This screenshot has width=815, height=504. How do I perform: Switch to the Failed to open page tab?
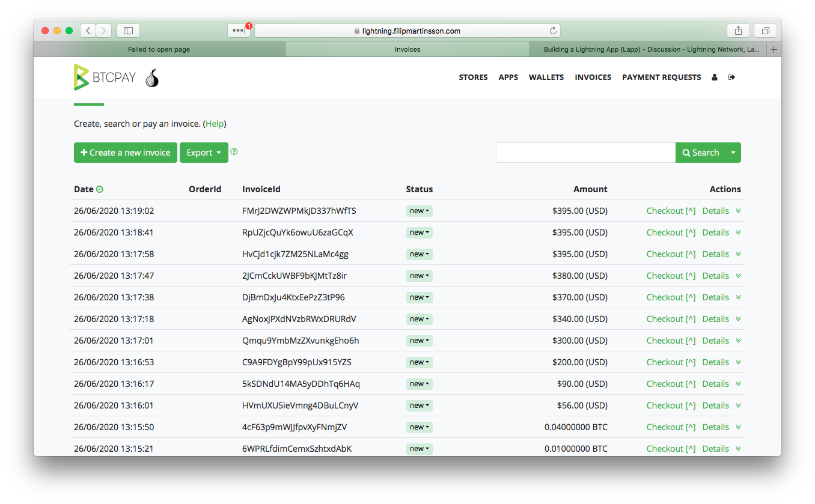[x=159, y=49]
